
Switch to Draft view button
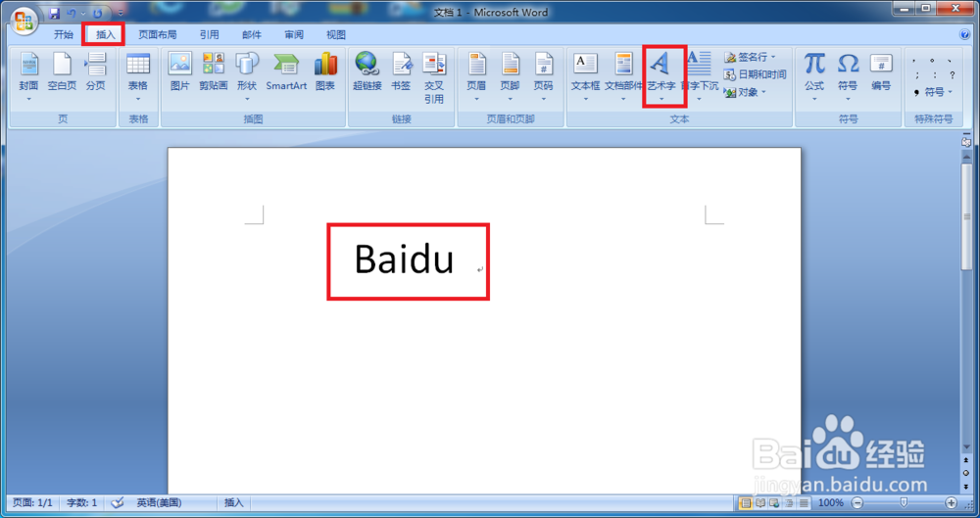click(804, 503)
